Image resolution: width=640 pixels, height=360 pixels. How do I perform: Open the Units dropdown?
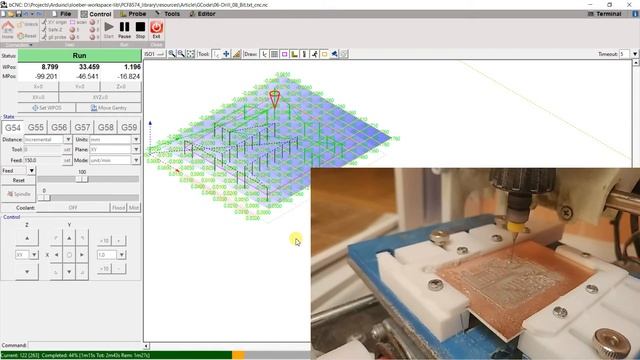pyautogui.click(x=136, y=139)
